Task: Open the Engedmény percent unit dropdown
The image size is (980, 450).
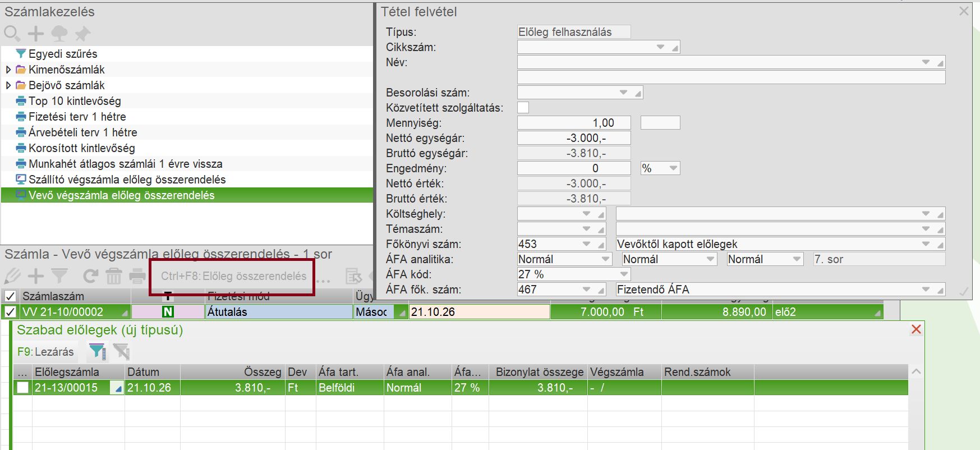Action: click(673, 168)
